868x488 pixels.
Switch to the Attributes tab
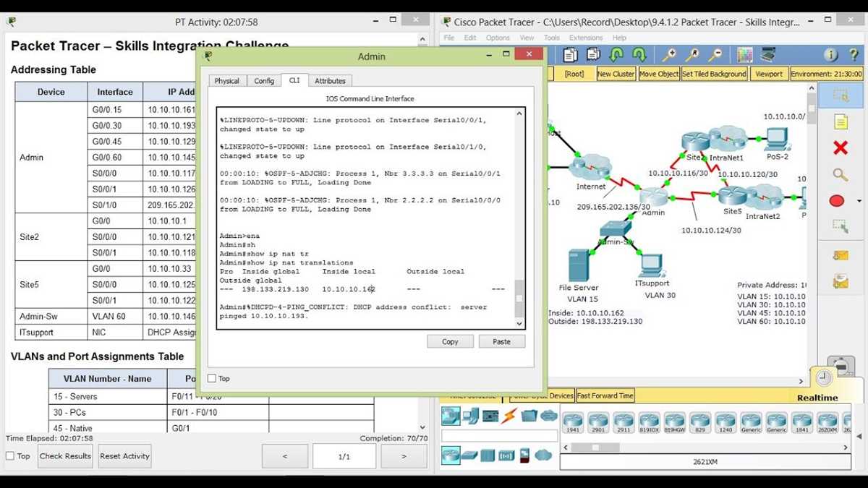[330, 81]
